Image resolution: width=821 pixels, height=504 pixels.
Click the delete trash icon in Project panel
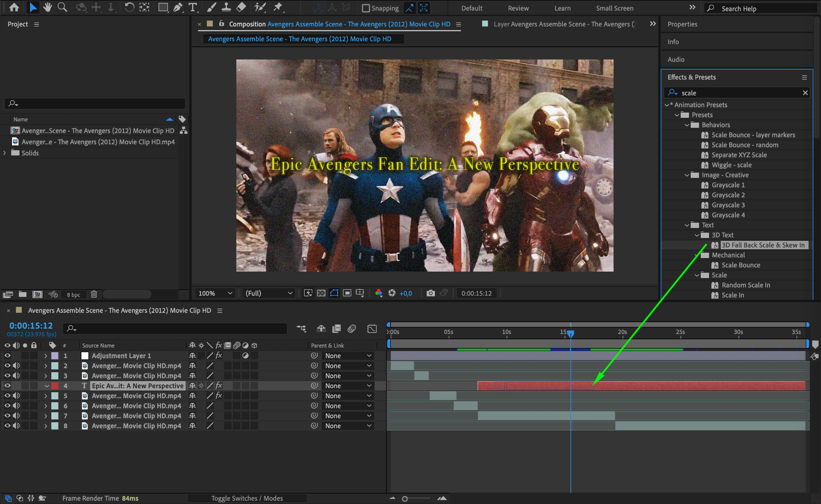click(x=94, y=294)
